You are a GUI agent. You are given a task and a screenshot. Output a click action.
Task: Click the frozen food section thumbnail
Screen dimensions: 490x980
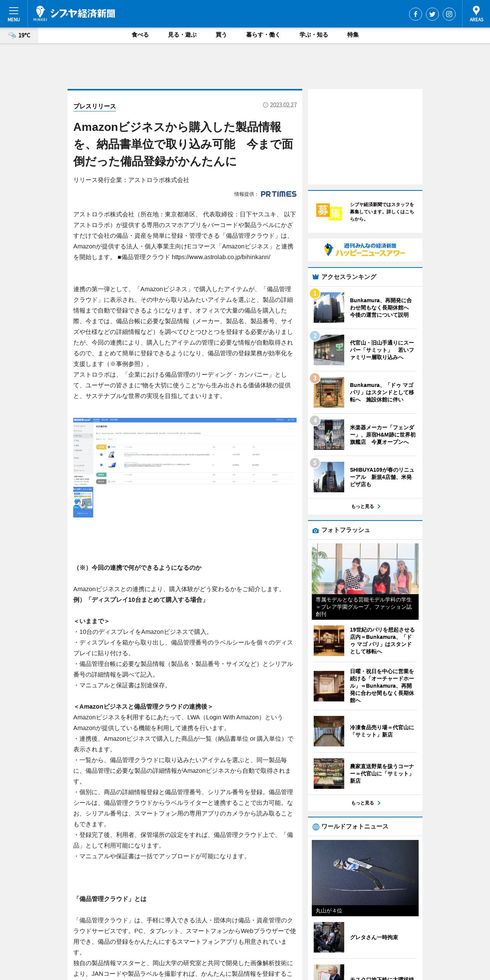[329, 731]
